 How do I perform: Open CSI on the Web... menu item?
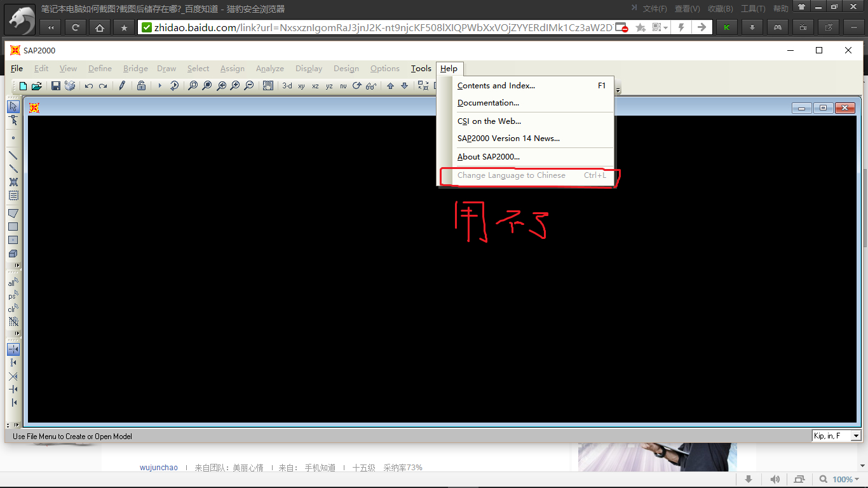(x=526, y=121)
